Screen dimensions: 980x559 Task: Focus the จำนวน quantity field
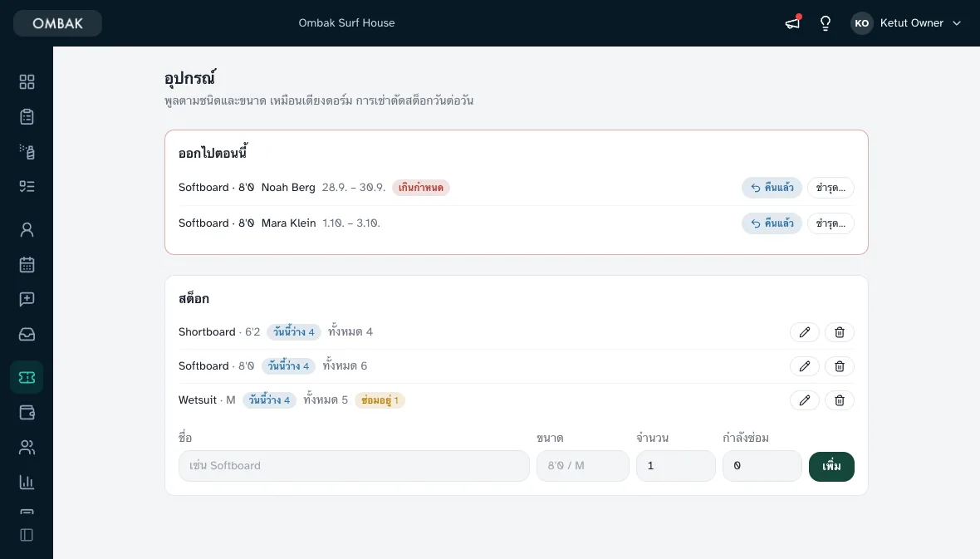(x=676, y=466)
